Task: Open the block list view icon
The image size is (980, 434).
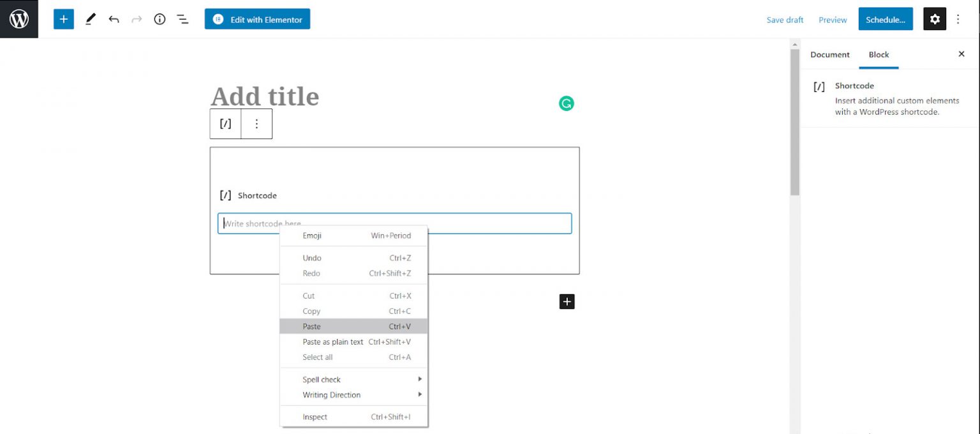Action: click(182, 19)
